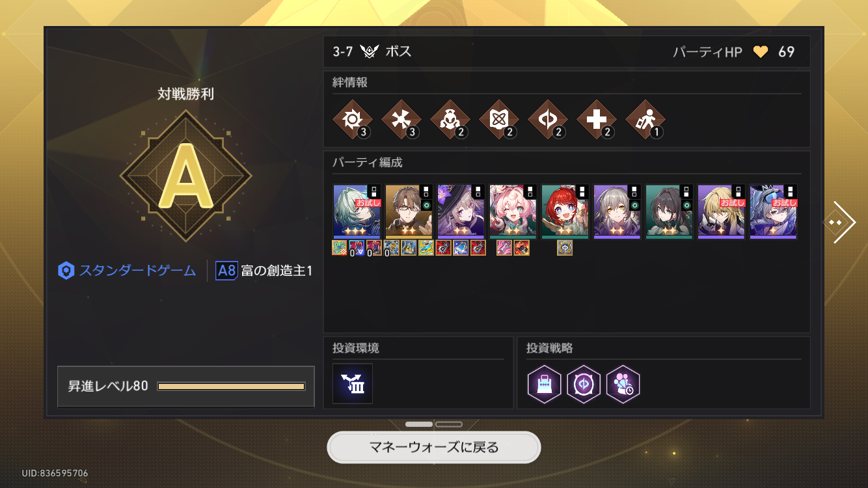This screenshot has width=868, height=488.
Task: Tap the running figure bond icon
Action: point(645,120)
